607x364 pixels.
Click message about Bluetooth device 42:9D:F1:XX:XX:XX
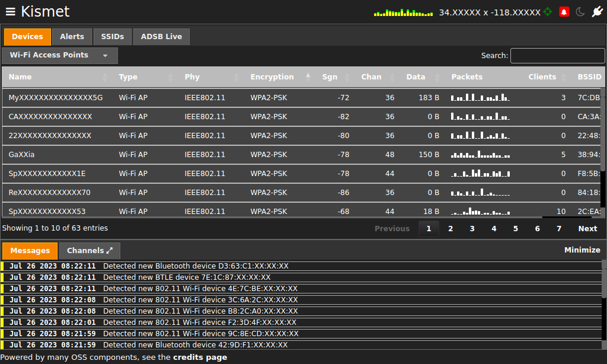click(301, 344)
